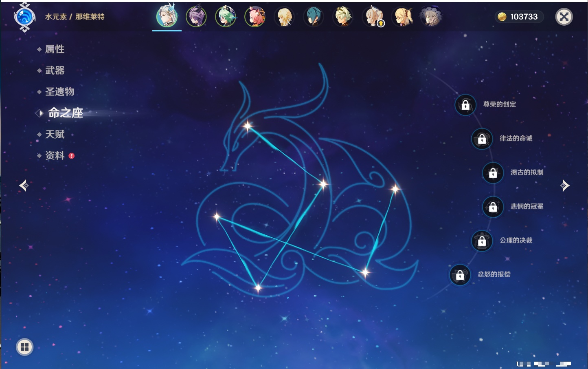This screenshot has height=369, width=588.
Task: Pick the character portrait with upgrade arrow badge
Action: [373, 17]
